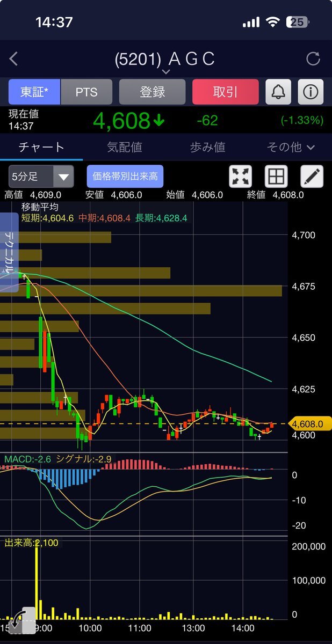The width and height of the screenshot is (332, 644).
Task: Switch to the 歩み値 tab
Action: pyautogui.click(x=208, y=147)
